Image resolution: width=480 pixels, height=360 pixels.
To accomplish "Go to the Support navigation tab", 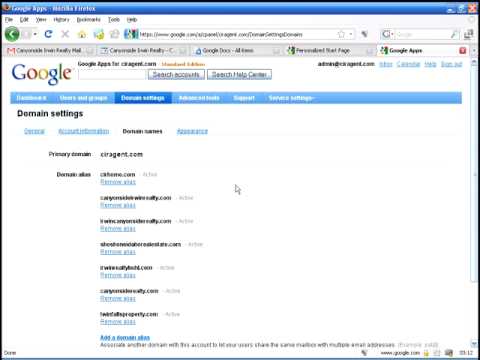I will [244, 98].
